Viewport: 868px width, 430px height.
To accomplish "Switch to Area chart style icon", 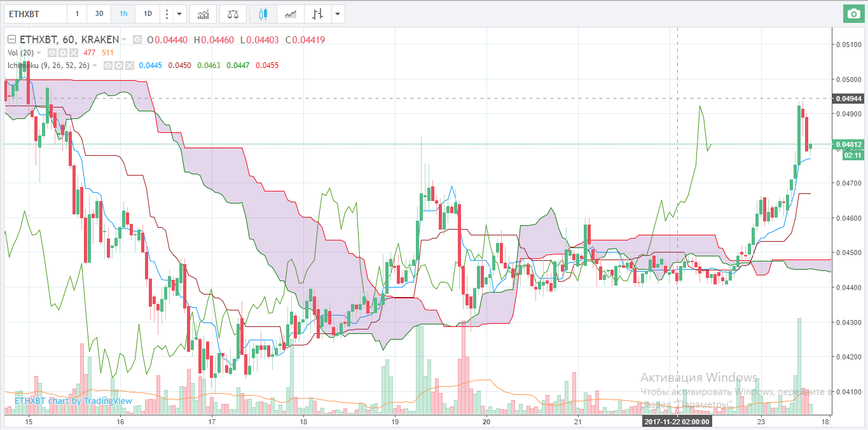I will point(291,13).
